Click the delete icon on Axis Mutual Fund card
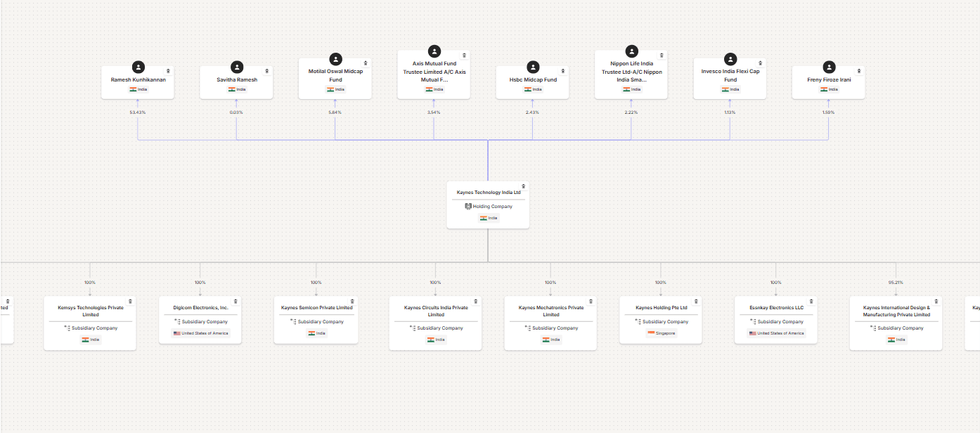This screenshot has width=980, height=433. [464, 54]
